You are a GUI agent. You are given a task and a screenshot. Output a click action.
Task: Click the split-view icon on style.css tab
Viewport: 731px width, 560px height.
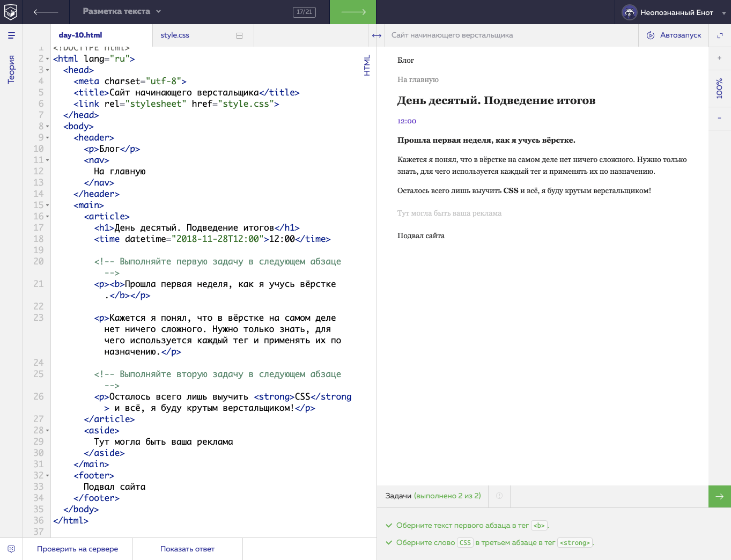239,35
